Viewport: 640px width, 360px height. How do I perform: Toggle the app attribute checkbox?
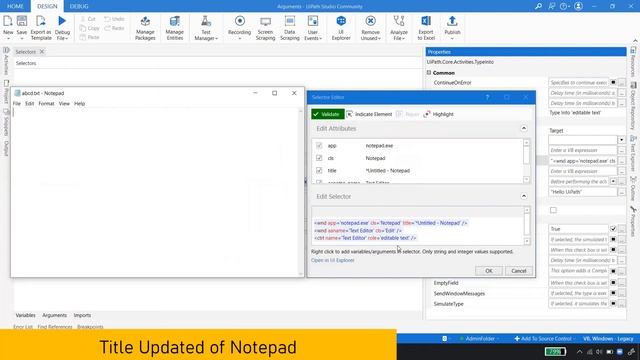pyautogui.click(x=319, y=145)
